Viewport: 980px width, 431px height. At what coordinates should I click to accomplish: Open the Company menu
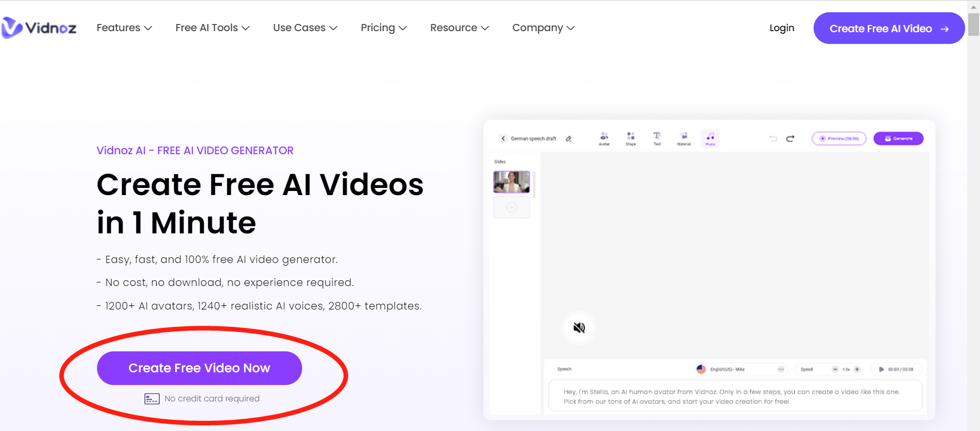(544, 28)
